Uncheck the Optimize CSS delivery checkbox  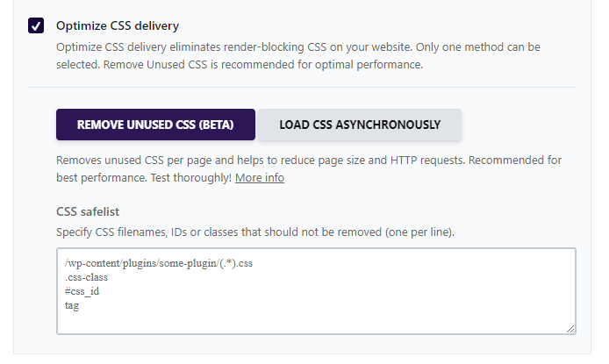(x=36, y=25)
